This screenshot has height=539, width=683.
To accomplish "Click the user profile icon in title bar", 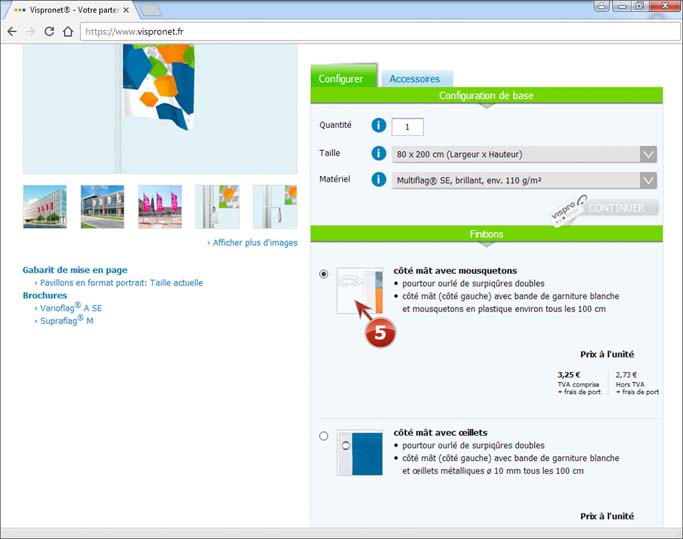I will coord(602,6).
